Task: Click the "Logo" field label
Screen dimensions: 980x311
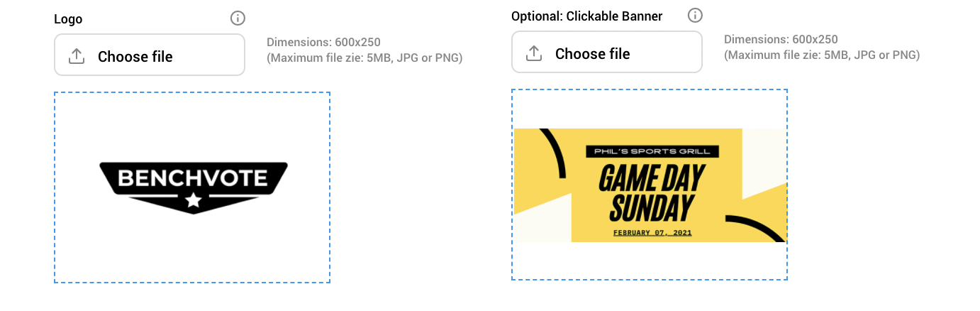Action: tap(68, 19)
